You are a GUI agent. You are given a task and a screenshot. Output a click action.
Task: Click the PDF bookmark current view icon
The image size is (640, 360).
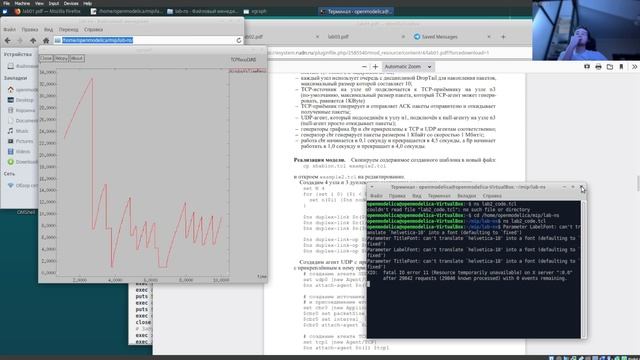[621, 67]
